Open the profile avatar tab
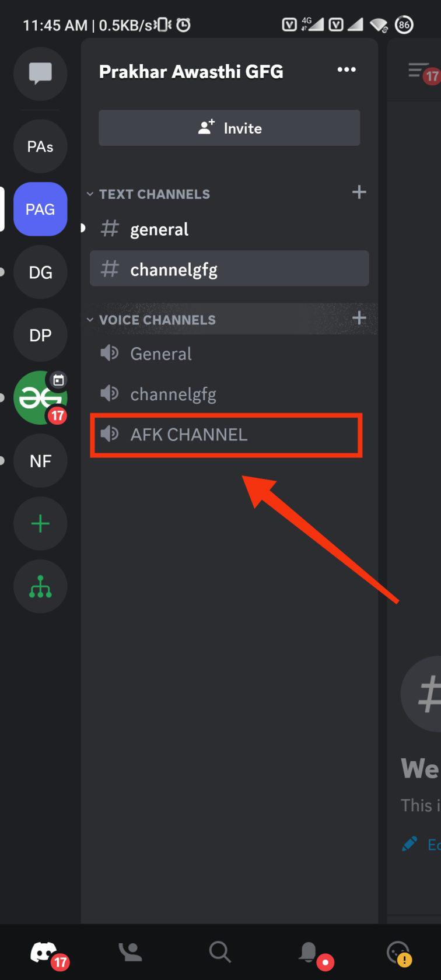The width and height of the screenshot is (441, 980). coord(399,953)
